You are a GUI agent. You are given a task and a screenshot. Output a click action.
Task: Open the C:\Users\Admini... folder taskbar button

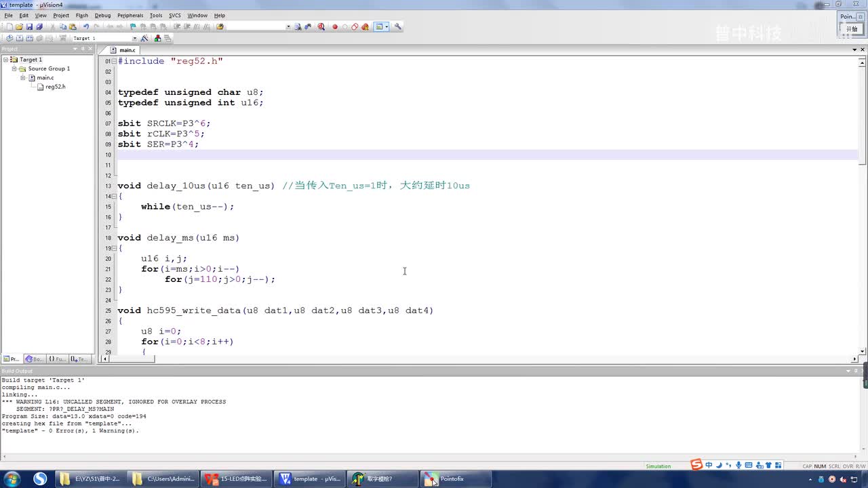(164, 479)
